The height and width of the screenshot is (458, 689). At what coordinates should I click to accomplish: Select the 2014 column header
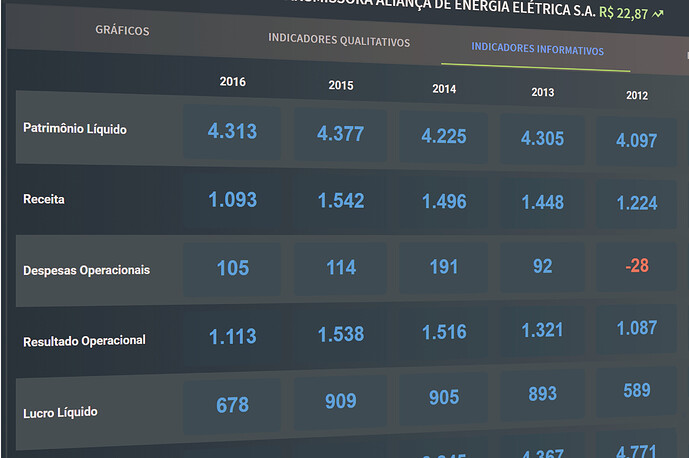[444, 89]
